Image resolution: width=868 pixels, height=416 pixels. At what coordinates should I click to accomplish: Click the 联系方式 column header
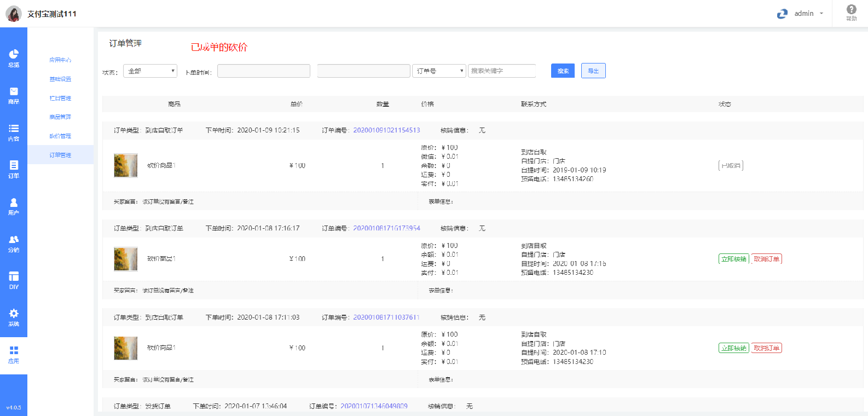pos(534,104)
